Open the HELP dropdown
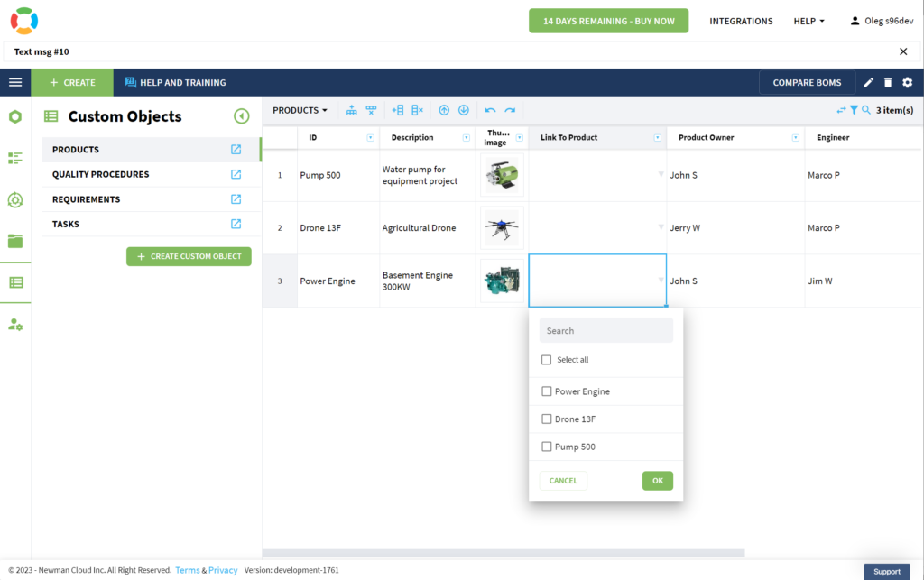924x580 pixels. click(809, 22)
